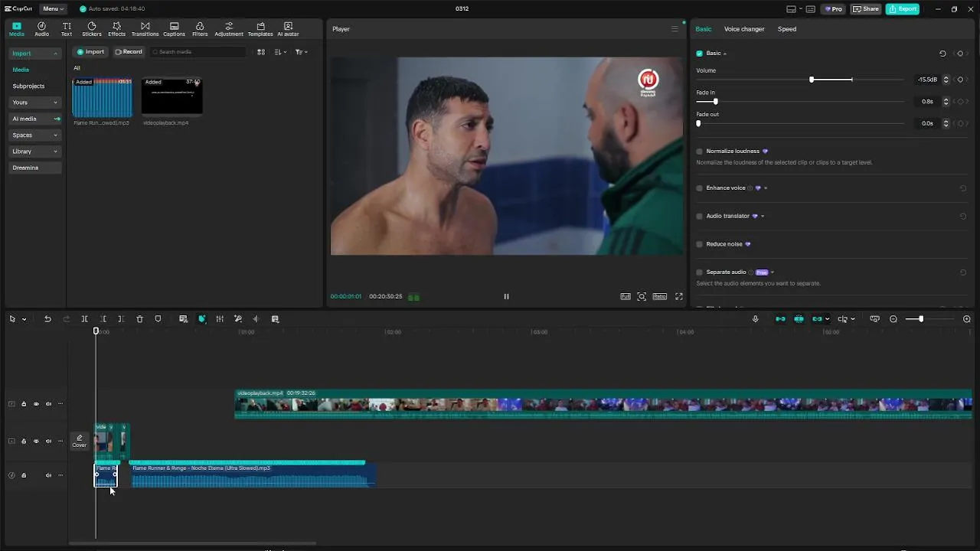Adjust the Fade in slider handle
The image size is (980, 551).
coord(716,102)
